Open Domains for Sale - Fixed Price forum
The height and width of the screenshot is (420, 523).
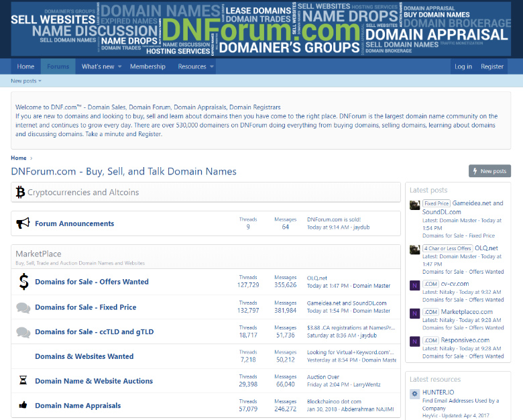pyautogui.click(x=86, y=307)
